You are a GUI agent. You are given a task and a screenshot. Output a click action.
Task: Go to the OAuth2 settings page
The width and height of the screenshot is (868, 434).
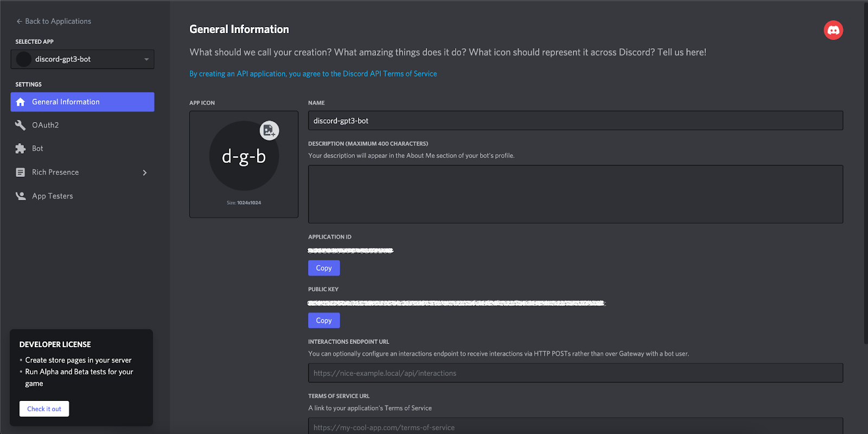tap(82, 125)
